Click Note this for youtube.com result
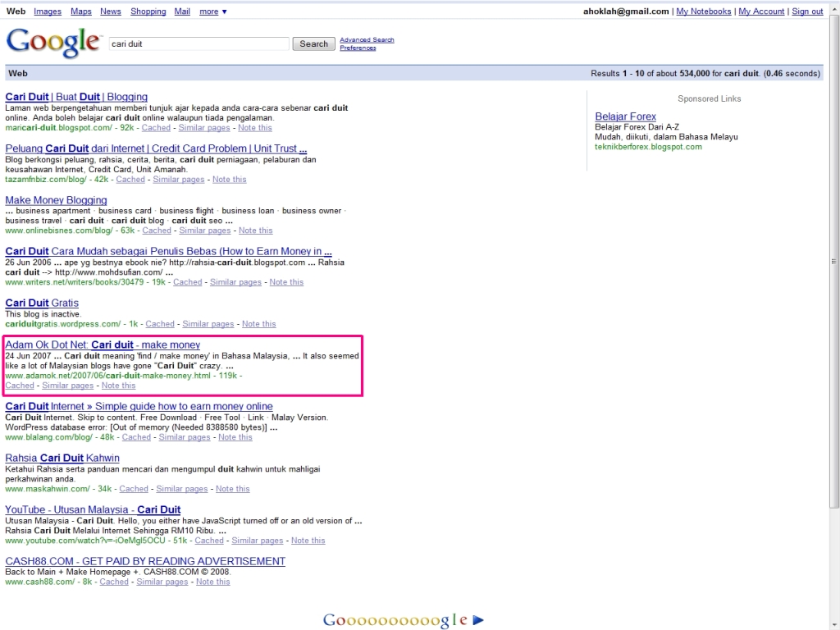Screen dimensions: 840x630 [308, 541]
